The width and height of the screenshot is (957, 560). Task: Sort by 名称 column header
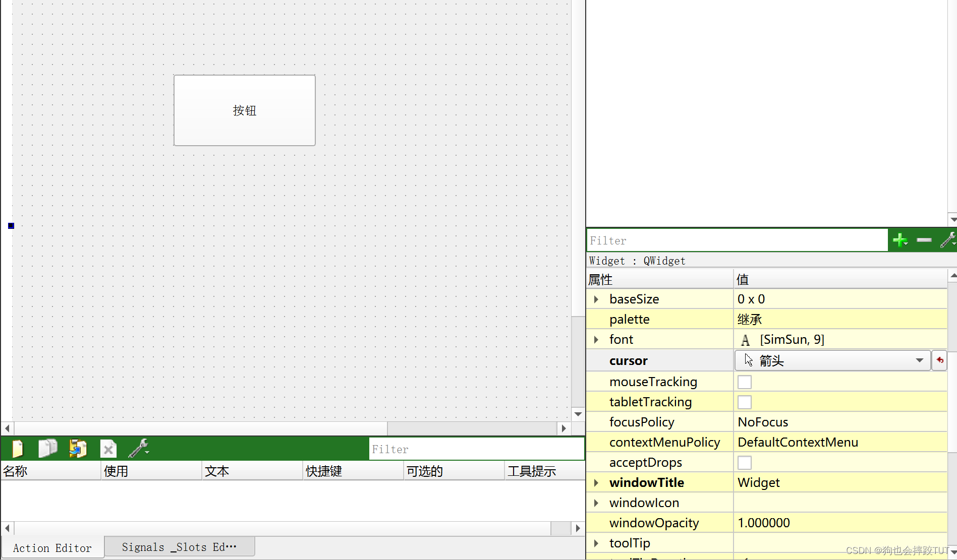tap(51, 471)
